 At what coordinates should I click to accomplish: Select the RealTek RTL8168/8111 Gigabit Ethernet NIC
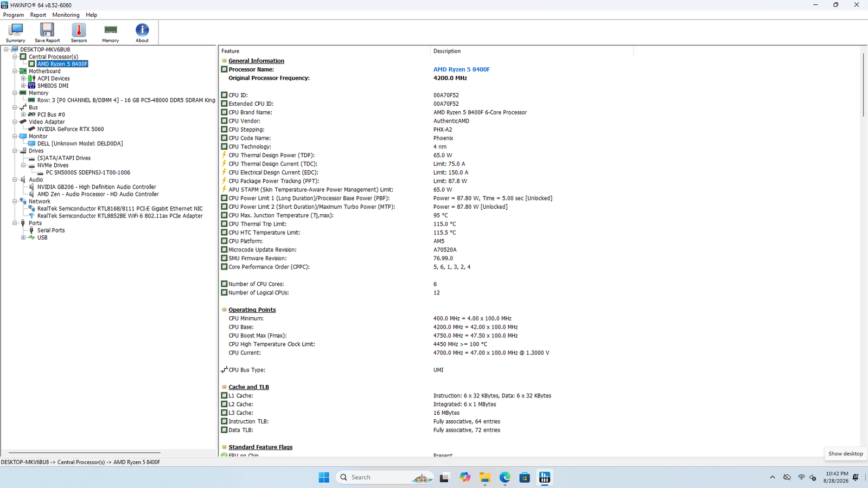tap(120, 209)
